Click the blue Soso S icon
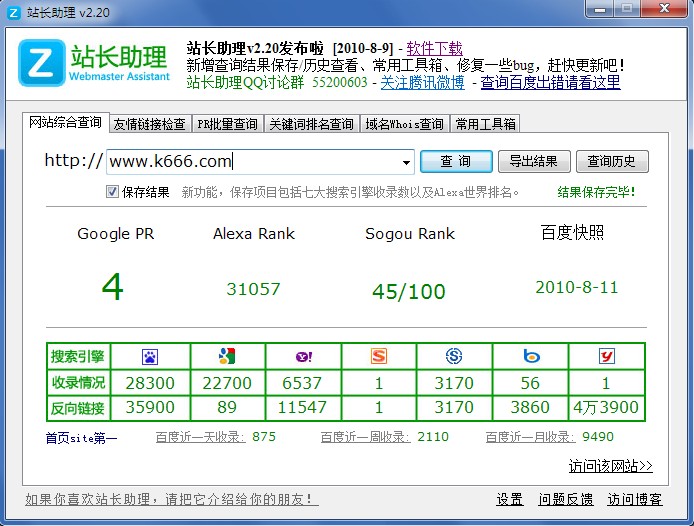Screen dimensions: 694x526 [x=454, y=356]
